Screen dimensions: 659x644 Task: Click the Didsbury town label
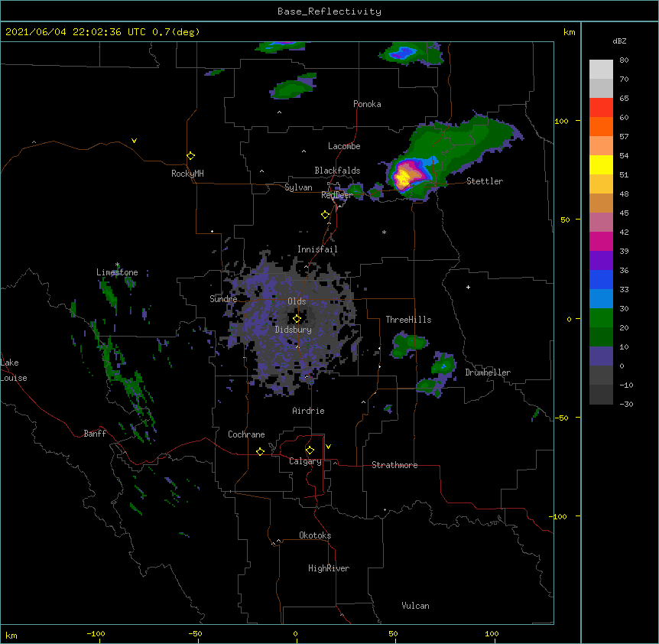click(x=294, y=330)
